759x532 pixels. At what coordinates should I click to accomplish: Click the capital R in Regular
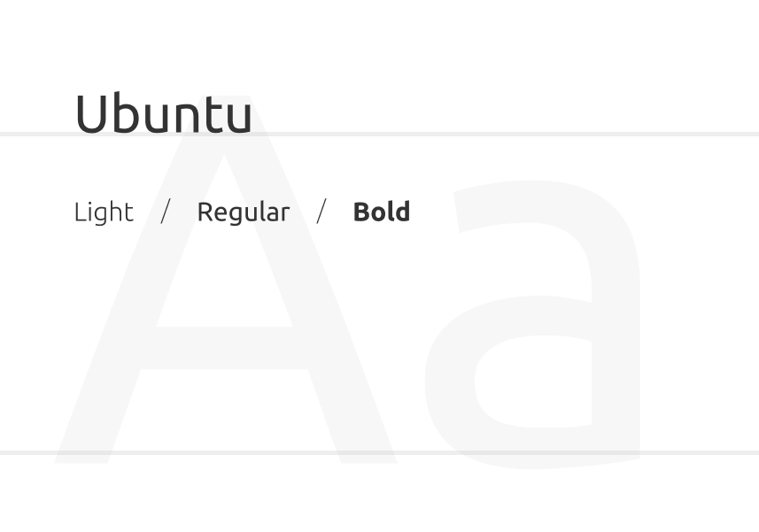pyautogui.click(x=205, y=212)
